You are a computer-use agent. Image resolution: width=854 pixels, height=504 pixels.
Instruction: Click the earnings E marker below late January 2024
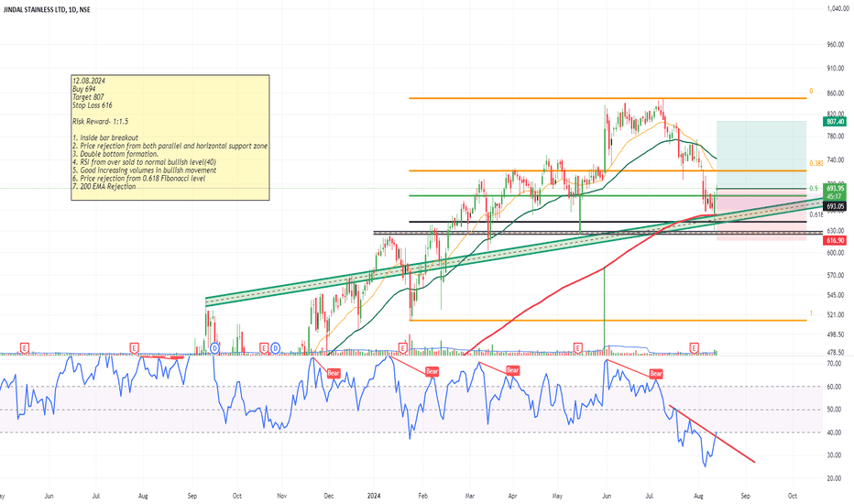[403, 347]
